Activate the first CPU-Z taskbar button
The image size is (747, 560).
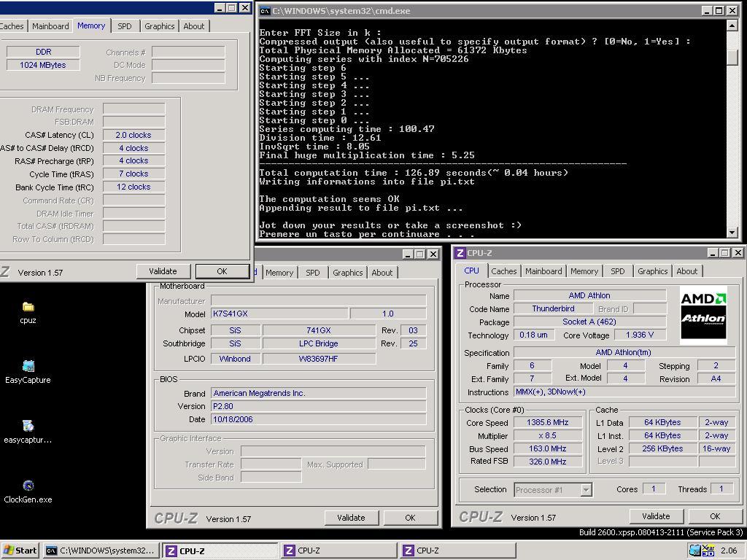click(x=220, y=551)
